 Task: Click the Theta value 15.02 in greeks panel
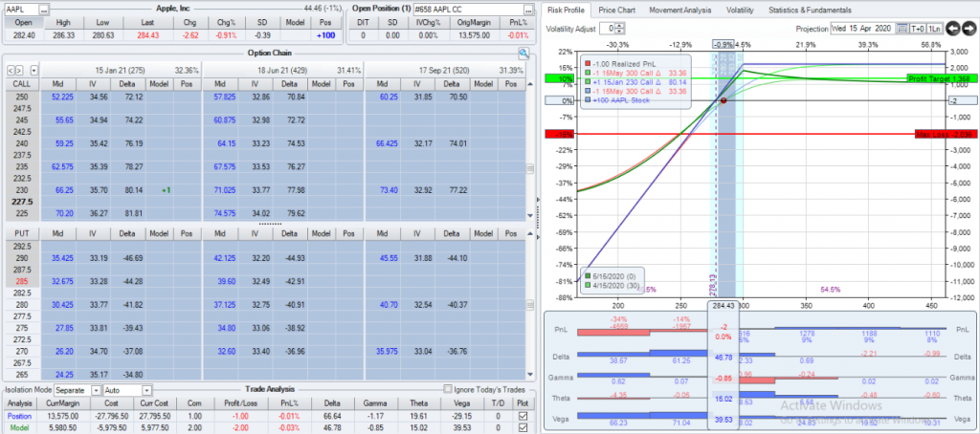click(723, 399)
